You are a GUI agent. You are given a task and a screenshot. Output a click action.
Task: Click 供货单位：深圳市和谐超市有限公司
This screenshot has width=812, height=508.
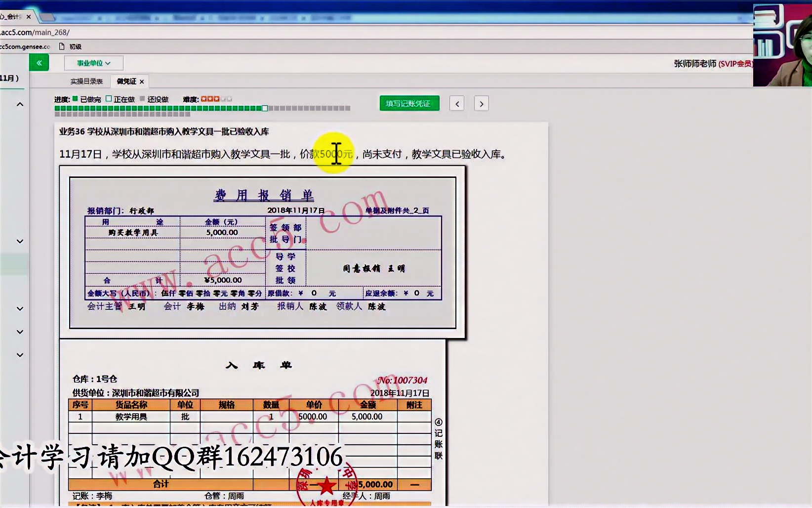click(x=136, y=393)
